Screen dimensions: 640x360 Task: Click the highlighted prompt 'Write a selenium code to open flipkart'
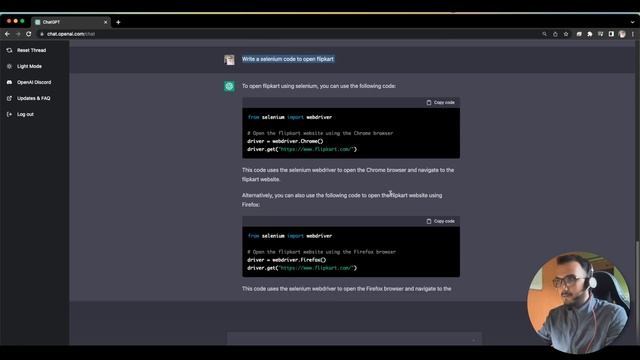(288, 59)
